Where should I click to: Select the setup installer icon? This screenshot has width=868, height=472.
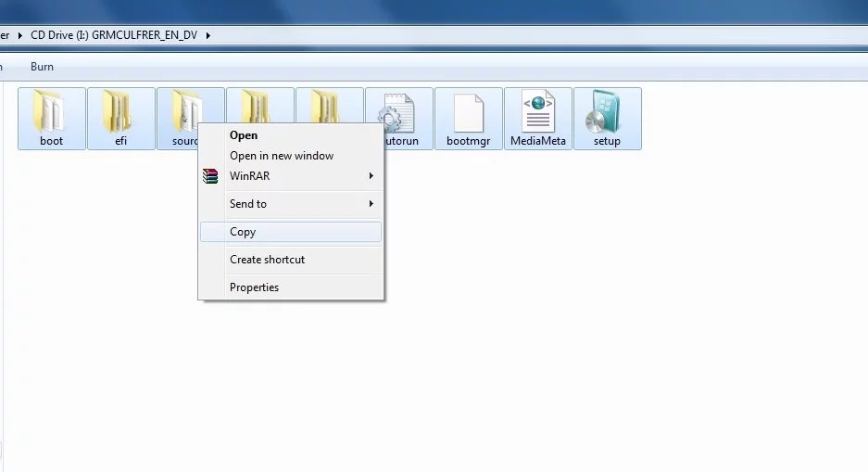coord(607,112)
